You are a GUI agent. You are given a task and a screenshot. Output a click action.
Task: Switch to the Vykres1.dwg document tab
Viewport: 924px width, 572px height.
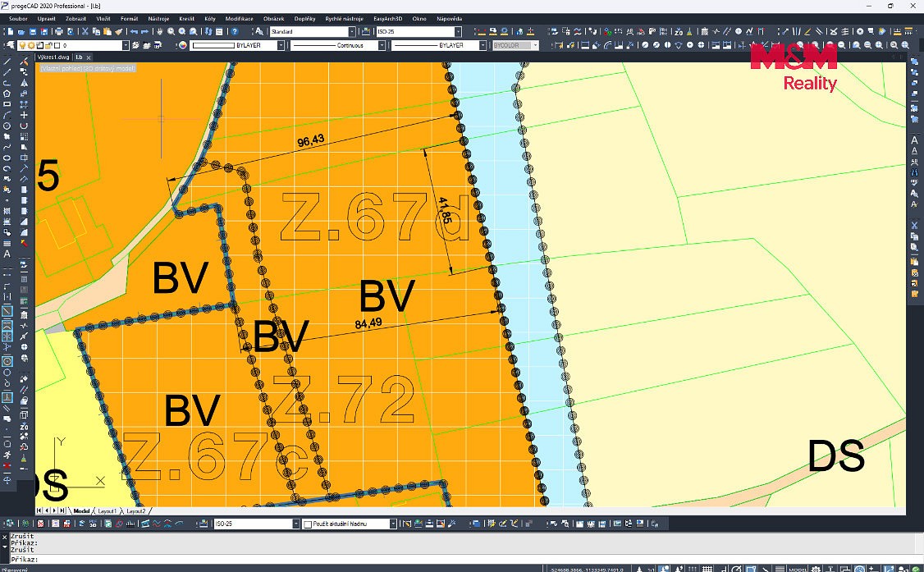click(x=53, y=57)
